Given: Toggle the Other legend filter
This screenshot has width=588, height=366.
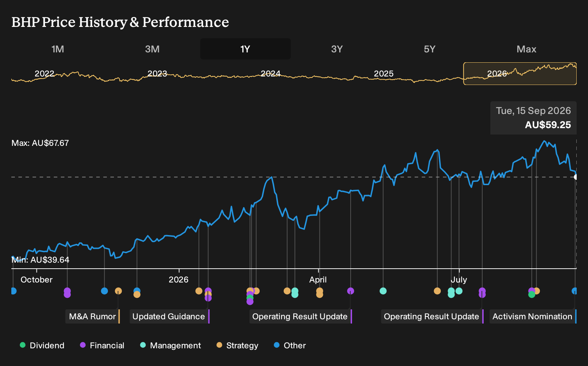Looking at the screenshot, I should point(290,345).
